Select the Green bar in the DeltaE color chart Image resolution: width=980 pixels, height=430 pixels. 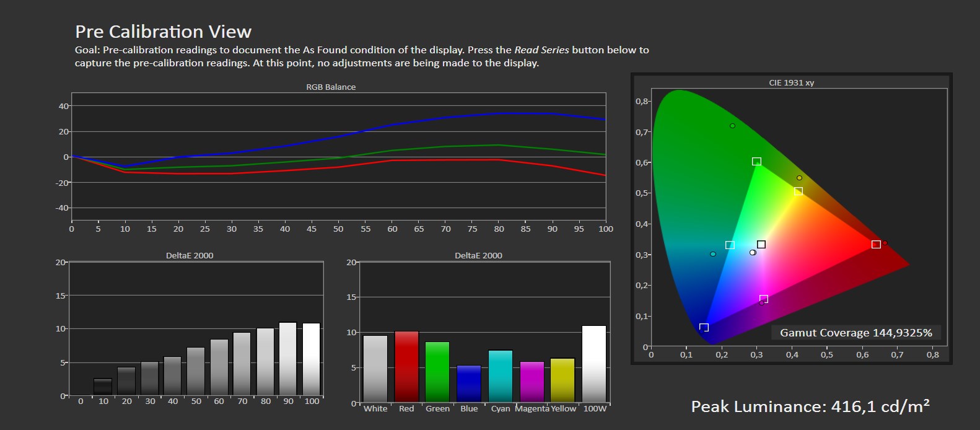437,372
